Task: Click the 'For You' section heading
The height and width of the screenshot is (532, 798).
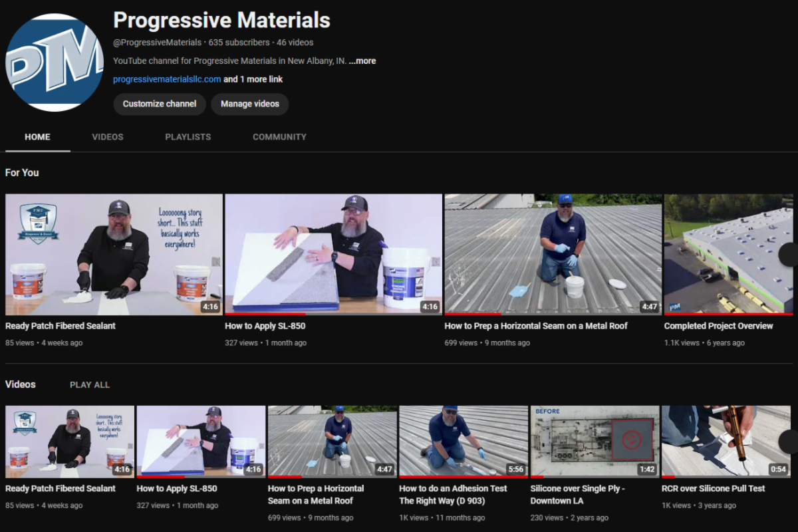Action: pos(22,173)
